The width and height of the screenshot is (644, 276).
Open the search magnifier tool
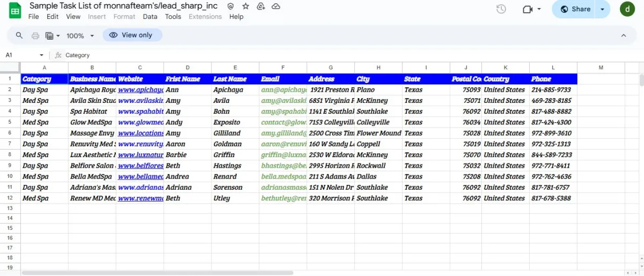coord(19,35)
